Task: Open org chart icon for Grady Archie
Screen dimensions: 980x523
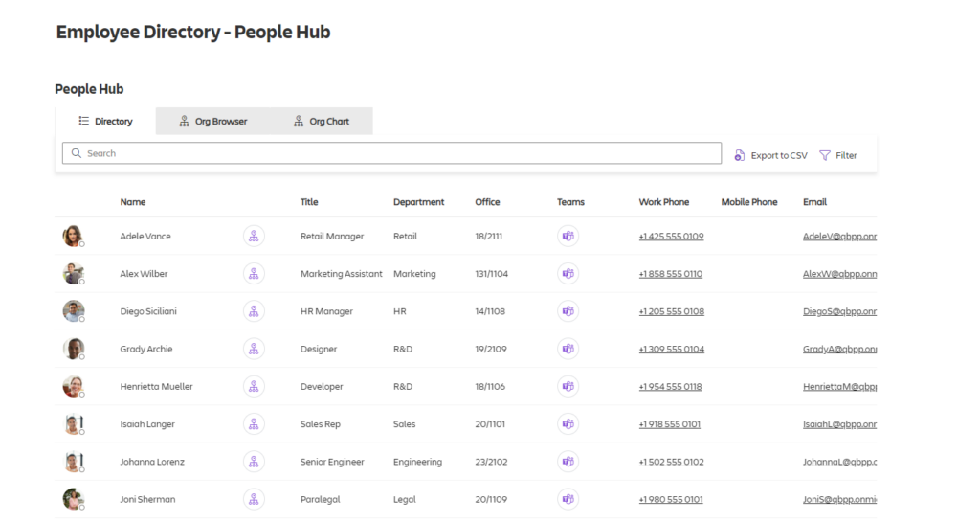Action: tap(254, 349)
